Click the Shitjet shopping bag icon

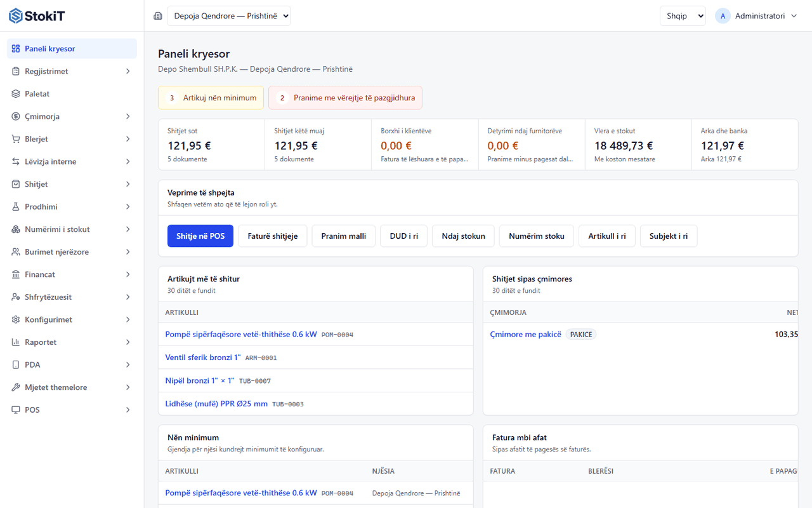click(16, 184)
